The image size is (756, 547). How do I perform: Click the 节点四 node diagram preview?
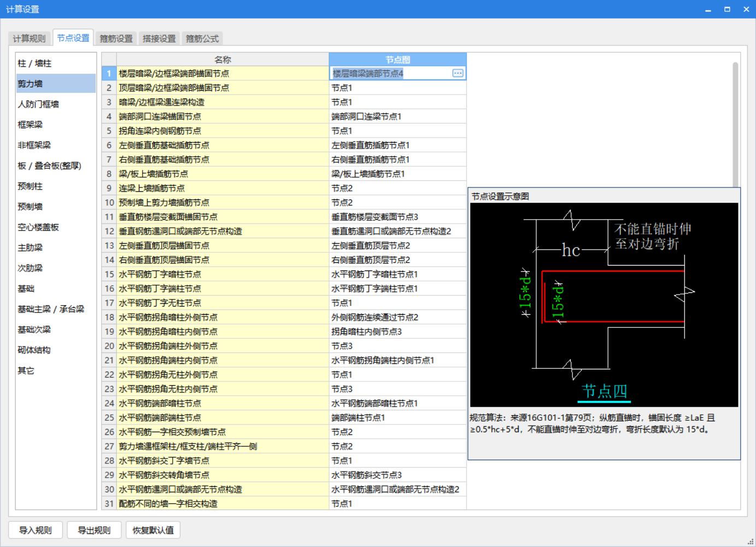604,305
